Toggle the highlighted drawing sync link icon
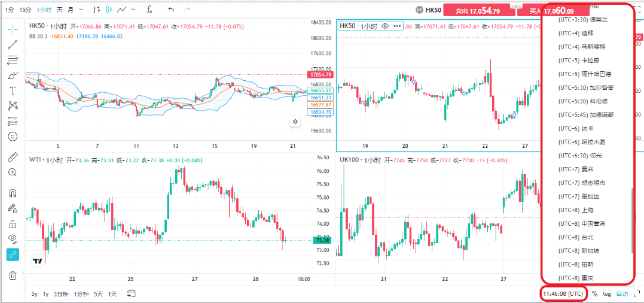This screenshot has width=644, height=303. tap(13, 254)
